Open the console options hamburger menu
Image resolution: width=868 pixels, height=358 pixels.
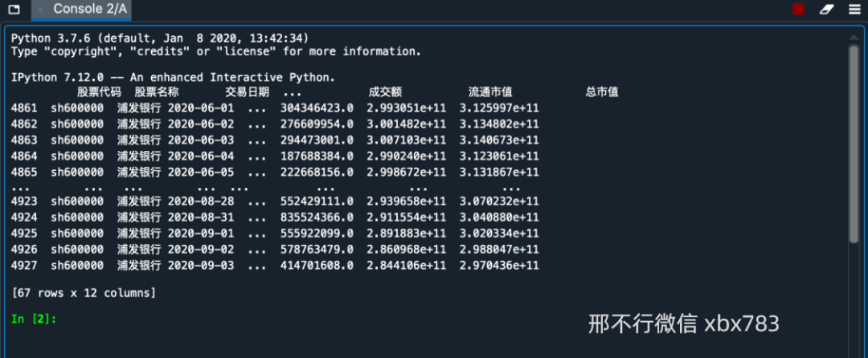[854, 10]
